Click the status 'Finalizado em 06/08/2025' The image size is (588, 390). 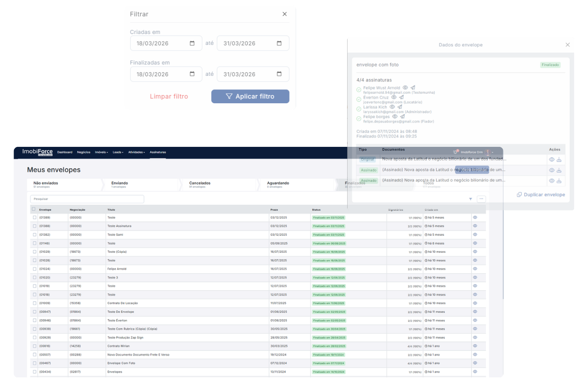point(329,243)
